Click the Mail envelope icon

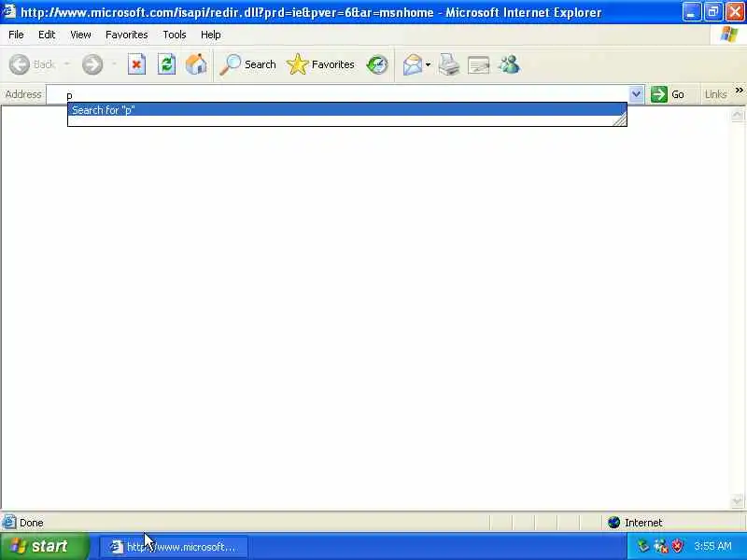click(413, 64)
